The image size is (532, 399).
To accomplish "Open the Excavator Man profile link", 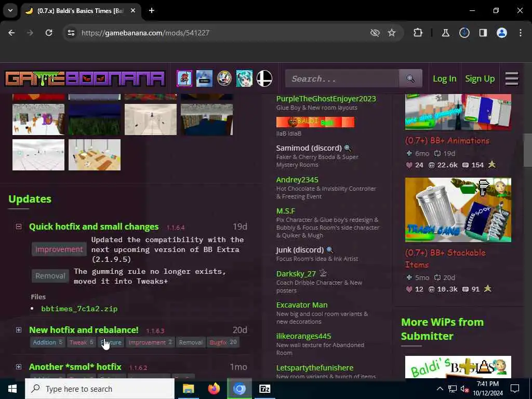I will tap(302, 305).
